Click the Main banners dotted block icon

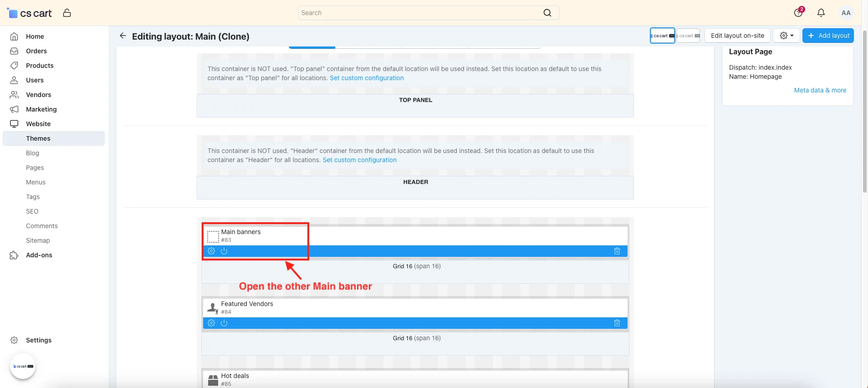click(x=213, y=236)
